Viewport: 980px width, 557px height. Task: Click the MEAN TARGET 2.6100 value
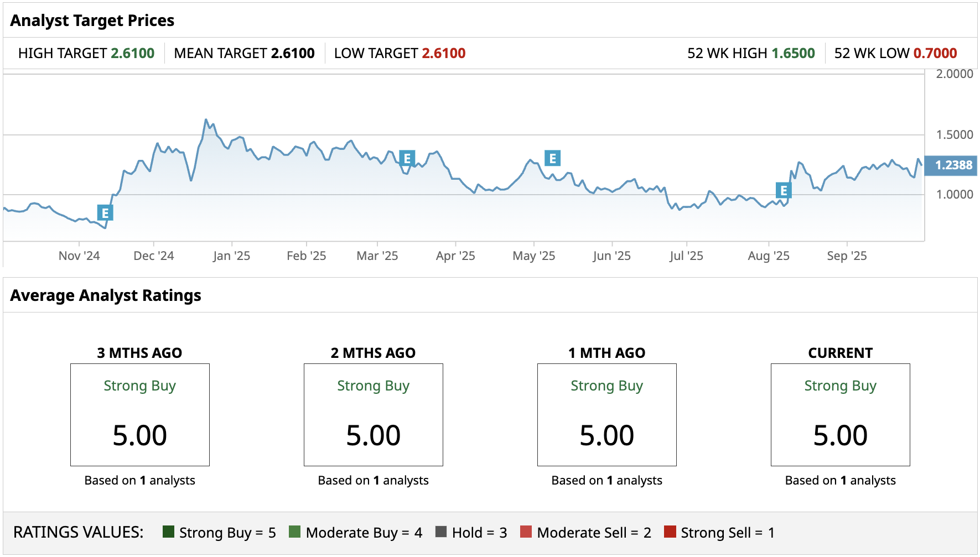click(293, 53)
